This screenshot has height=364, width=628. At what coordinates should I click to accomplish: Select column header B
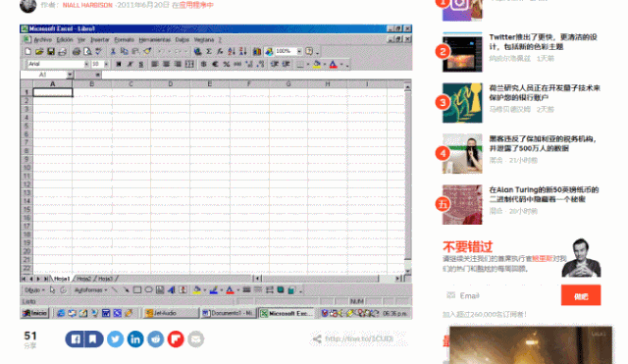click(x=91, y=83)
